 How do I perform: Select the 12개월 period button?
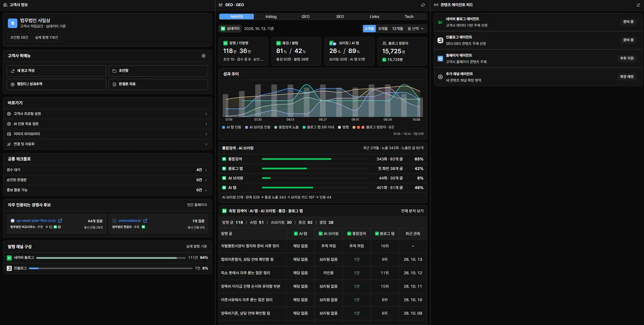click(397, 29)
